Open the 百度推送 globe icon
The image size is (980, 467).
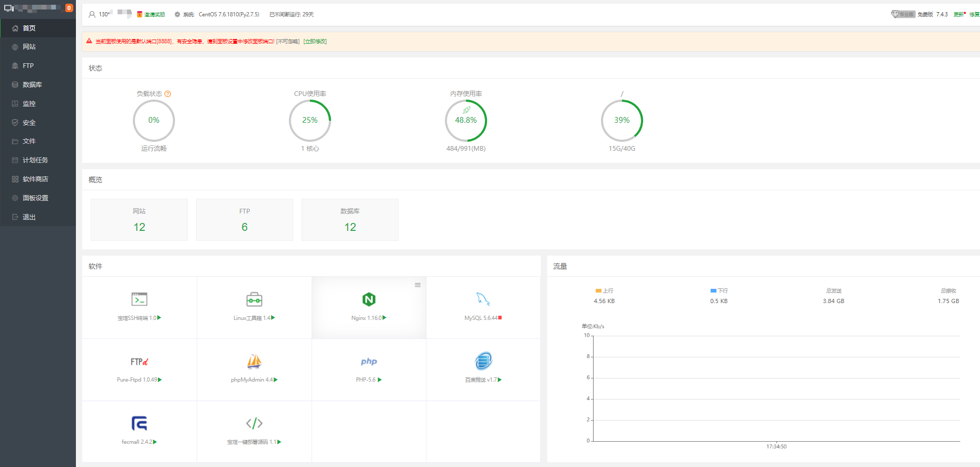click(x=483, y=361)
